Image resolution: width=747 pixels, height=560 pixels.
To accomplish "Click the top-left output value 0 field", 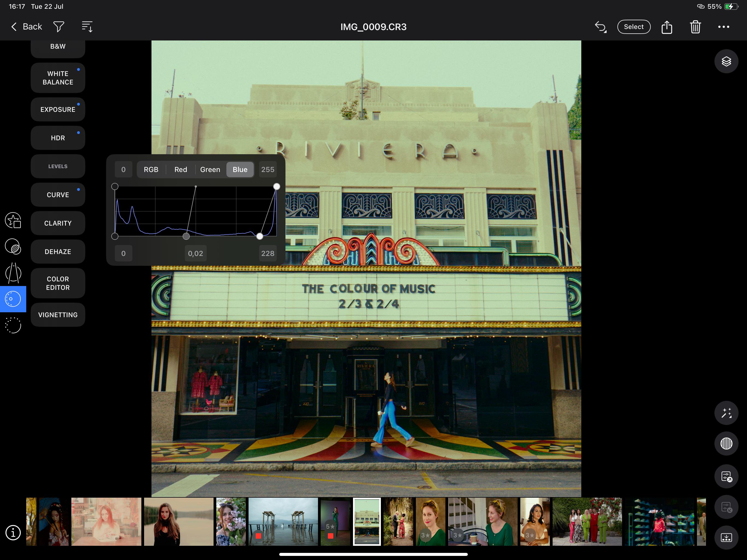I will point(123,170).
